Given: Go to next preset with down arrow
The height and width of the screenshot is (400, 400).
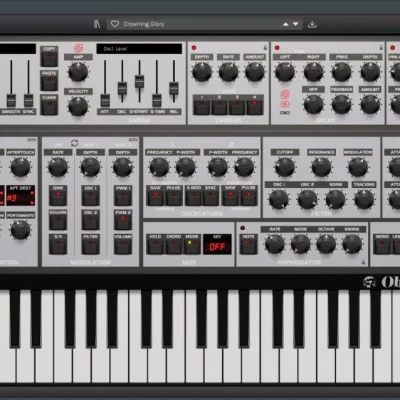Looking at the screenshot, I should [296, 24].
